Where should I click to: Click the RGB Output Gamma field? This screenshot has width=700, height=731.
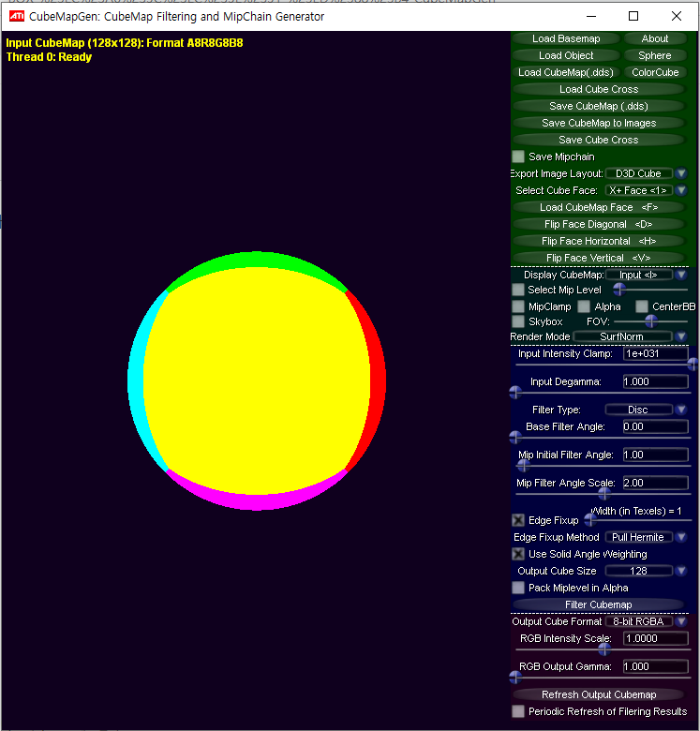click(655, 666)
